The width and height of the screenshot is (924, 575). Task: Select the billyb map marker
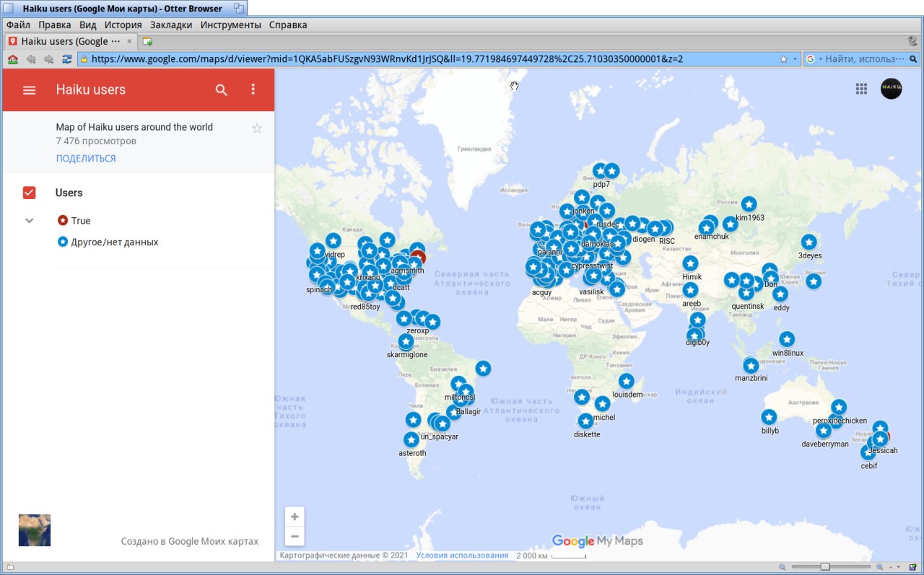click(x=770, y=417)
